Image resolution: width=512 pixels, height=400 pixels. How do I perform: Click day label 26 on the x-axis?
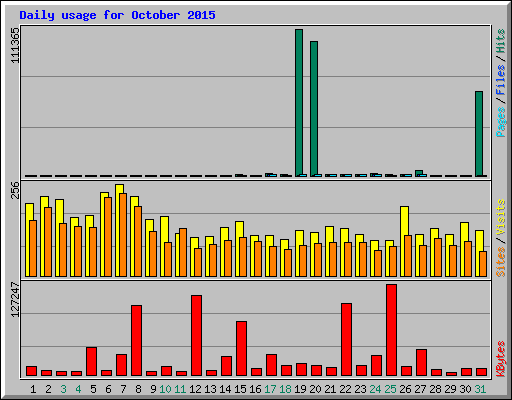(405, 389)
